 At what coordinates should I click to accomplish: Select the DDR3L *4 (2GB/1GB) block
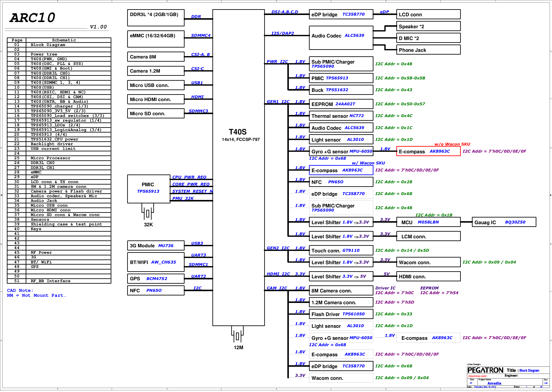click(x=156, y=18)
